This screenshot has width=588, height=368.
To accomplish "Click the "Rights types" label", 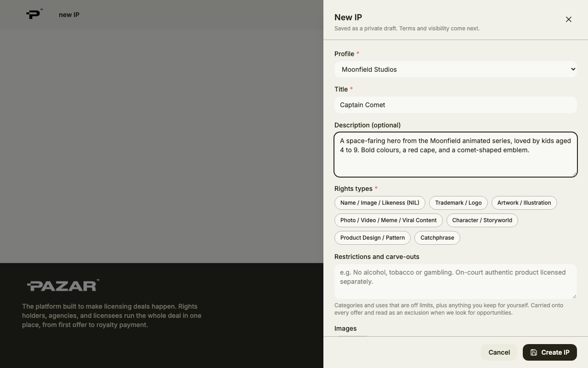I will pyautogui.click(x=353, y=189).
